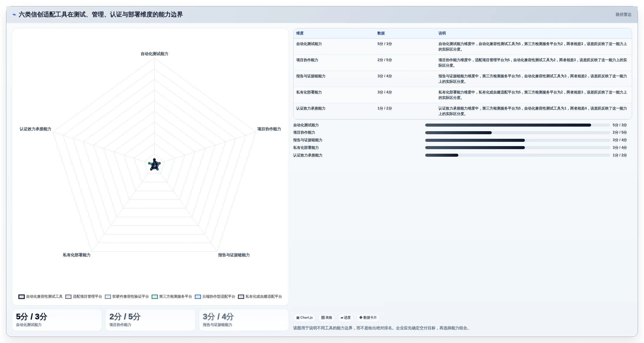Click 自动化测试能力 table row name

tap(309, 44)
